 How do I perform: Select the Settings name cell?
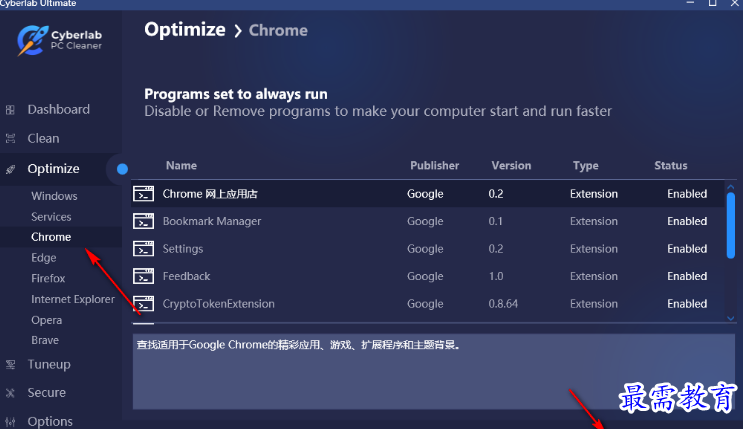[183, 249]
